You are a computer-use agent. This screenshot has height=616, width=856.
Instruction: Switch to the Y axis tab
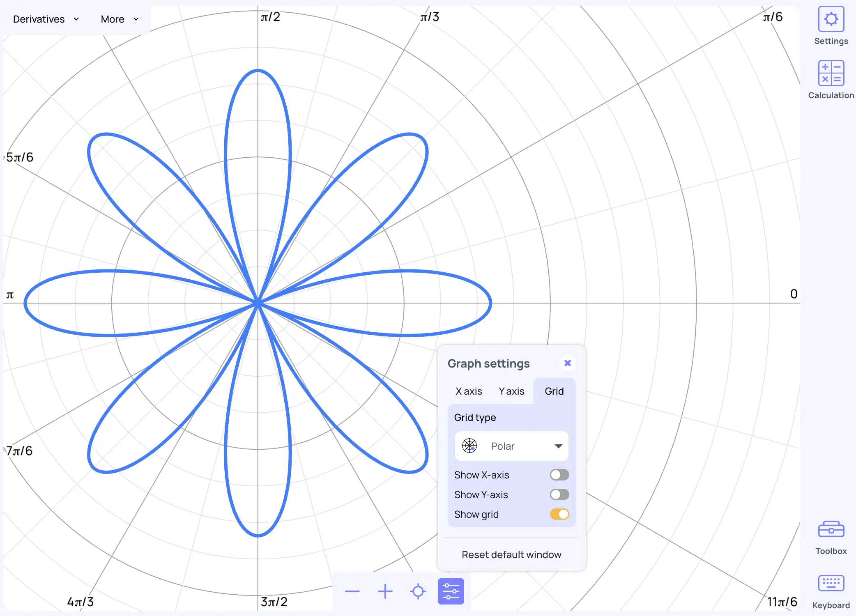(x=512, y=391)
